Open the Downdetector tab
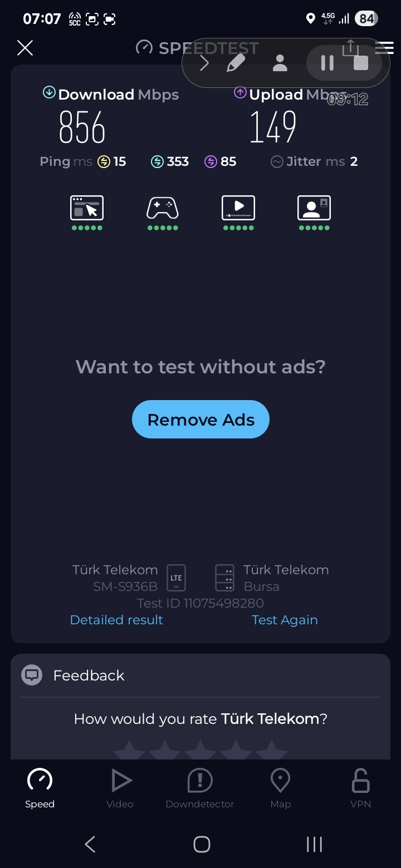Screen dimensions: 401x868 200,788
